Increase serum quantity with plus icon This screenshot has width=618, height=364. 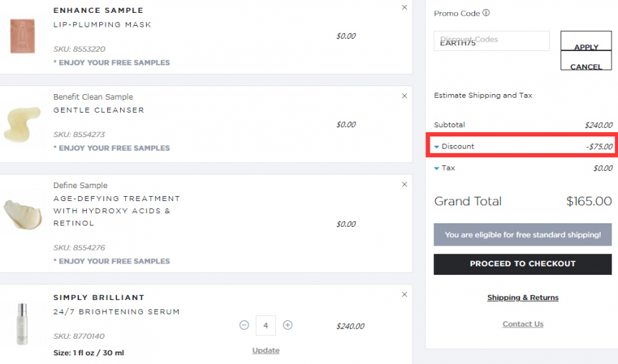[287, 325]
